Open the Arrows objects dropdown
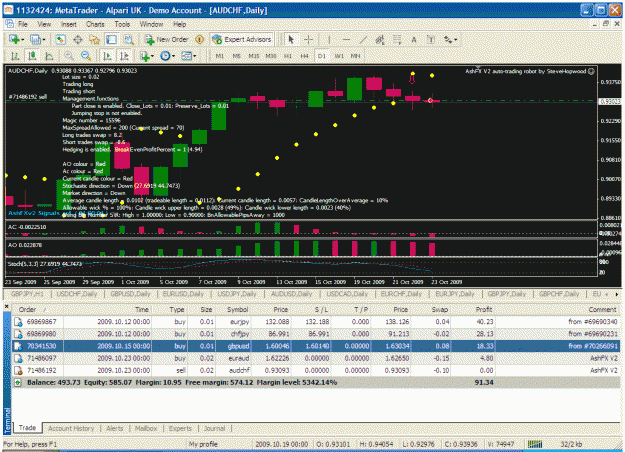This screenshot has height=452, width=625. pos(450,39)
